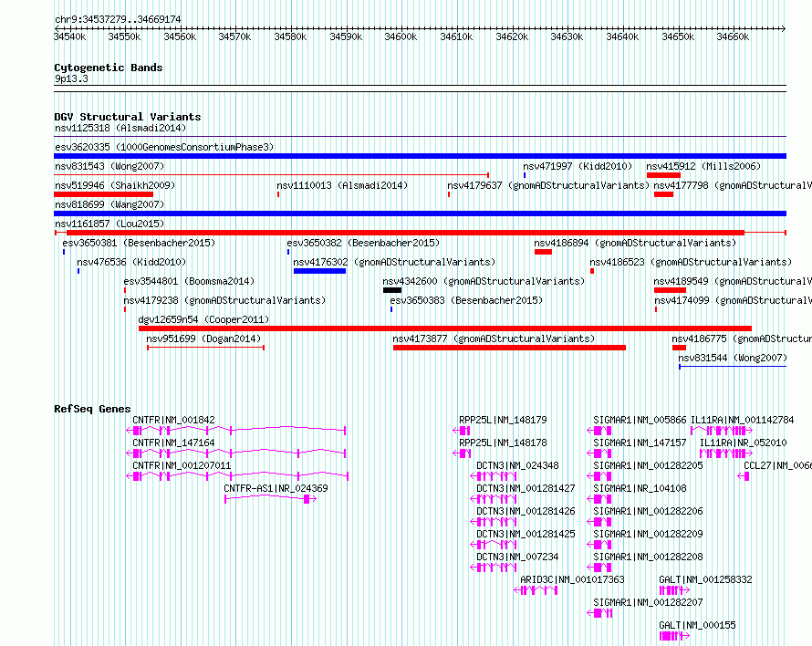Select the Cytogenetic Bands track title
This screenshot has width=812, height=646.
(109, 68)
